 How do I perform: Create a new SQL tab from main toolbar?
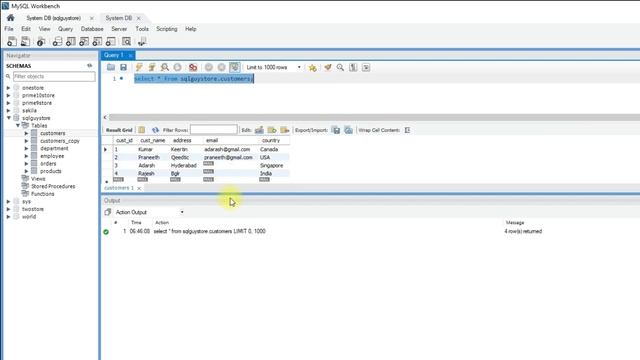pos(12,41)
